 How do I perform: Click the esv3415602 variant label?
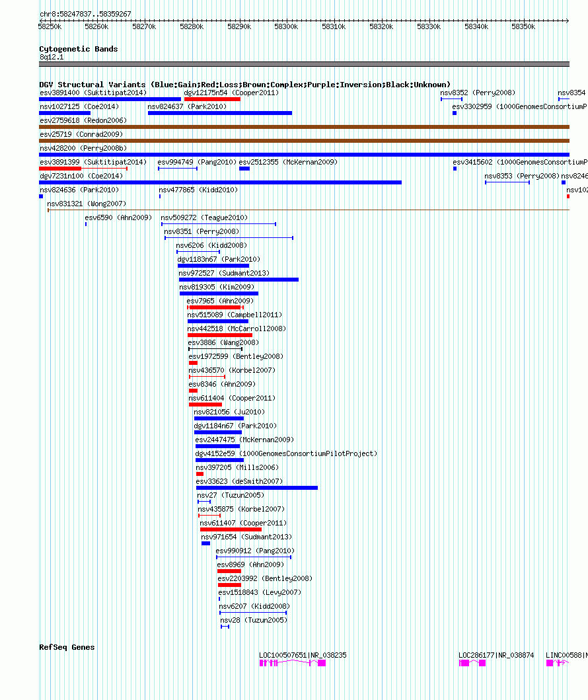(x=520, y=162)
